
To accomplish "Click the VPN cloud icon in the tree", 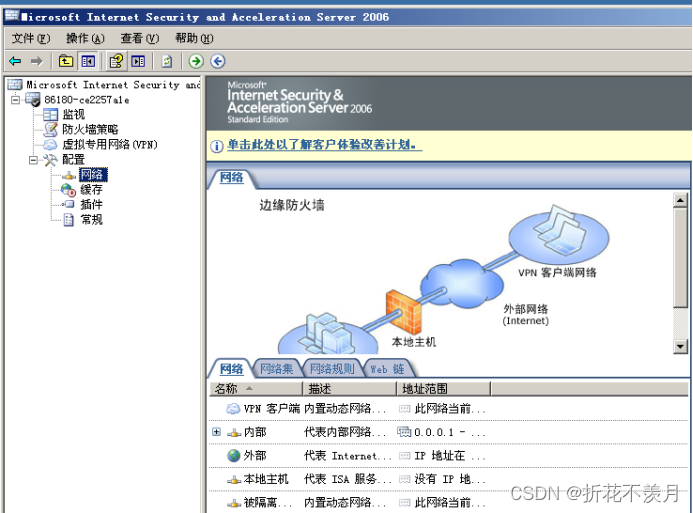I will (50, 144).
